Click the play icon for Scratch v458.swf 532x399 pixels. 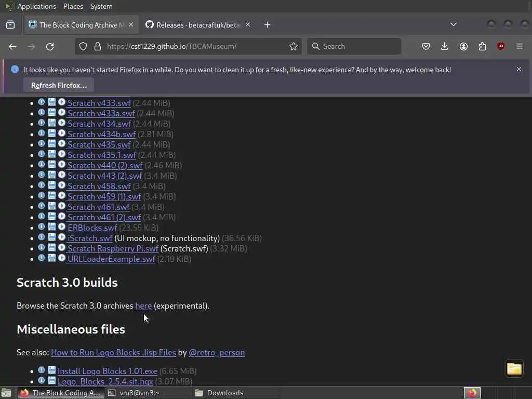pos(62,185)
